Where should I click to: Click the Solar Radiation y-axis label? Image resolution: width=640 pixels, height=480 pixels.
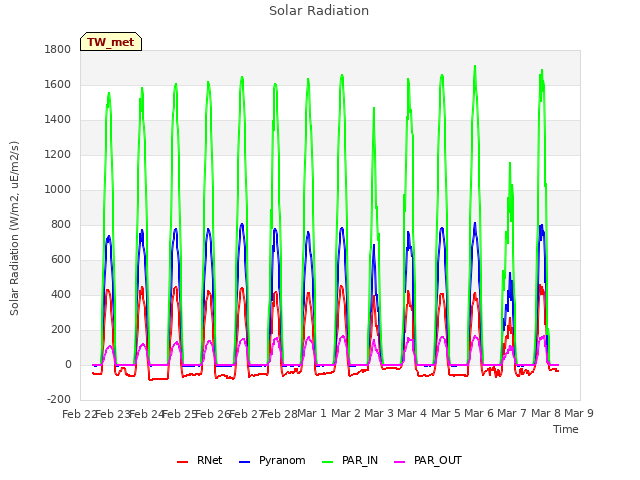coord(14,228)
